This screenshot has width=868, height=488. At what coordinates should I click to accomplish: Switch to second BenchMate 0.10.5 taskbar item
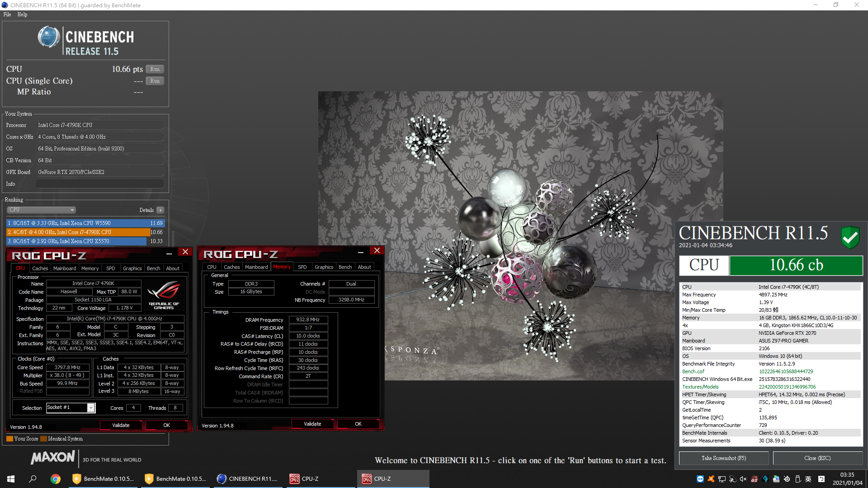[x=176, y=479]
